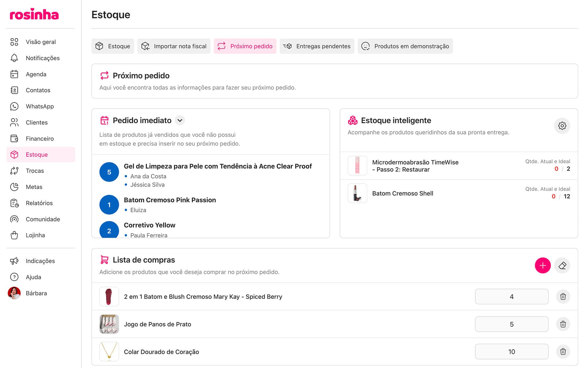The image size is (588, 368).
Task: Remove Jogo de Panos de Prato item
Action: coord(563,324)
